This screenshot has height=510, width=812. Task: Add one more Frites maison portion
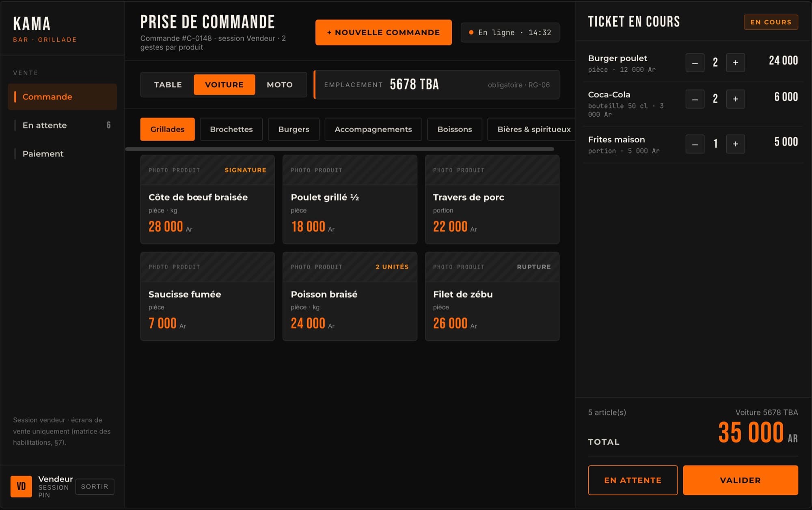(x=735, y=144)
